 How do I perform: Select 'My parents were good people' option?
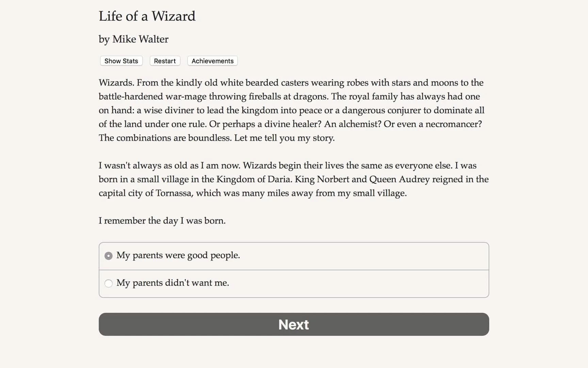[178, 255]
